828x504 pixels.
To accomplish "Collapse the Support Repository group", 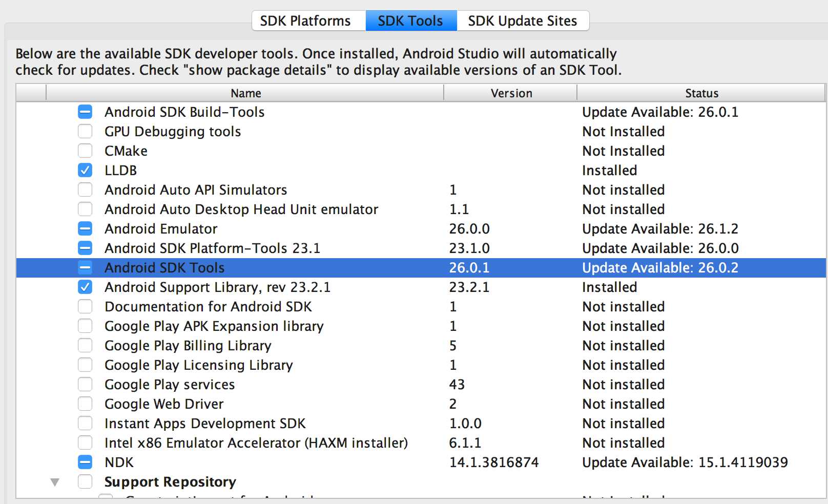I will pyautogui.click(x=55, y=482).
